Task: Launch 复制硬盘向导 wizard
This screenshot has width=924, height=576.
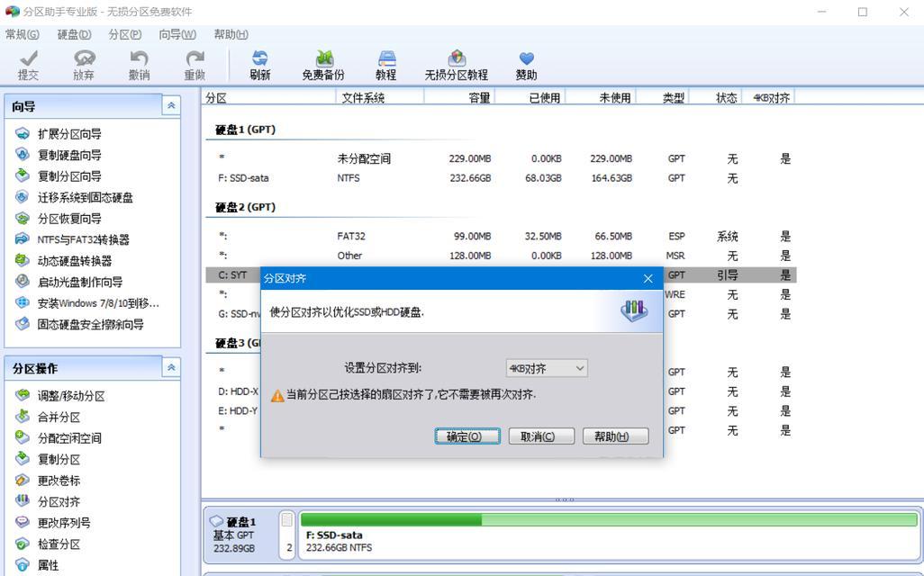Action: click(58, 155)
